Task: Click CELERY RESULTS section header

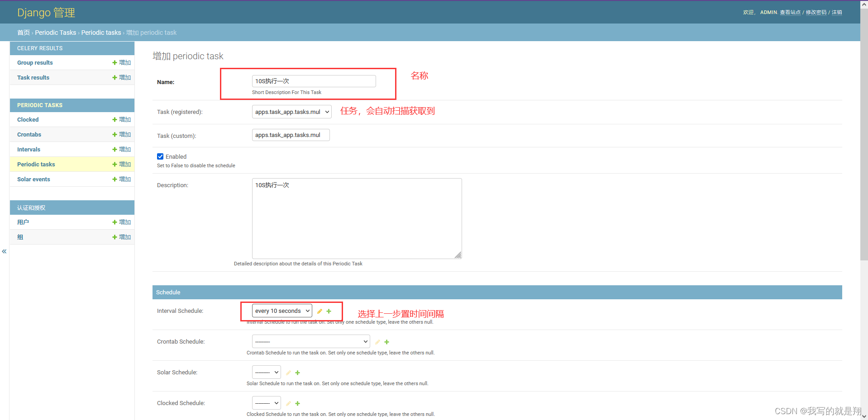Action: [x=40, y=48]
